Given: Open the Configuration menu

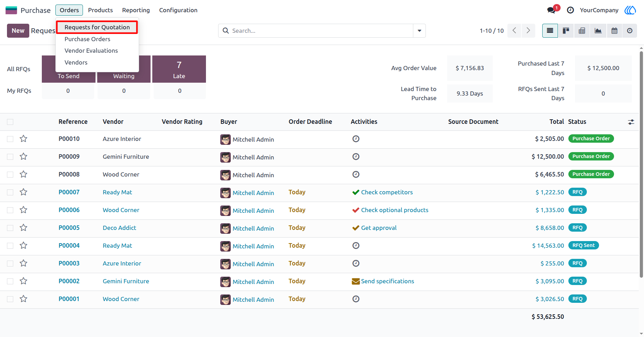Looking at the screenshot, I should (178, 10).
